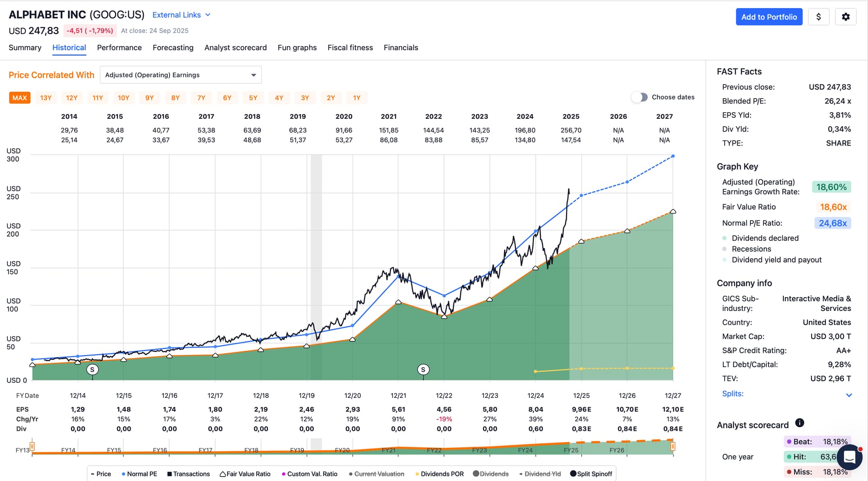Expand the External Links menu
The height and width of the screenshot is (481, 868).
click(x=181, y=15)
